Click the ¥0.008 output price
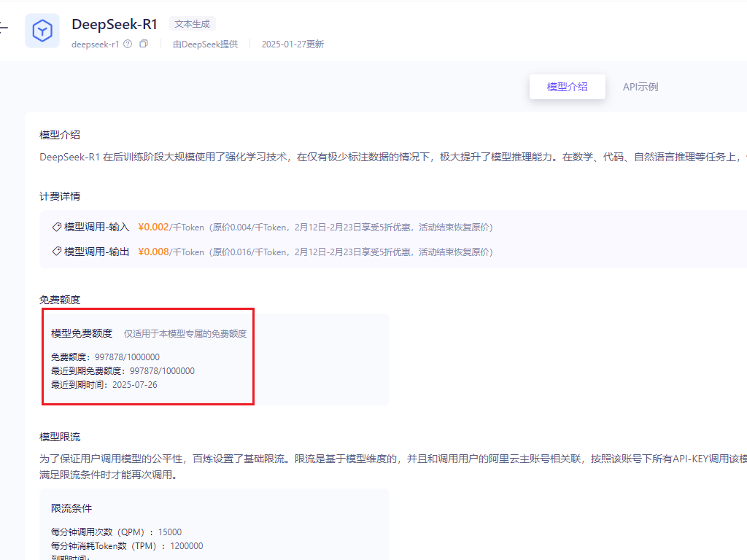 pos(153,252)
